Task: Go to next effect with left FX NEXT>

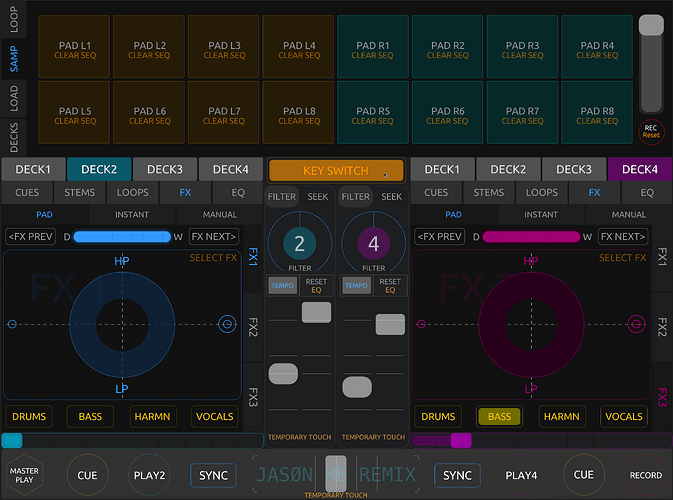Action: coord(213,237)
